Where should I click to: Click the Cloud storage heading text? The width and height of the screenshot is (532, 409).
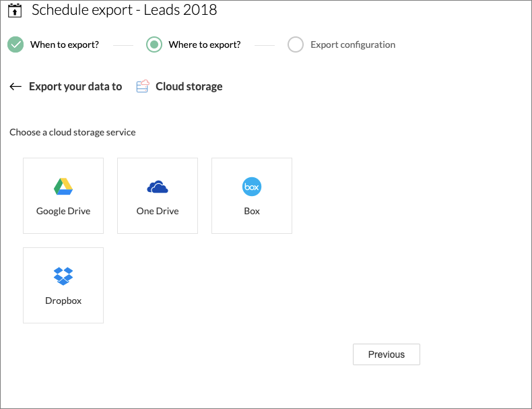click(x=189, y=86)
